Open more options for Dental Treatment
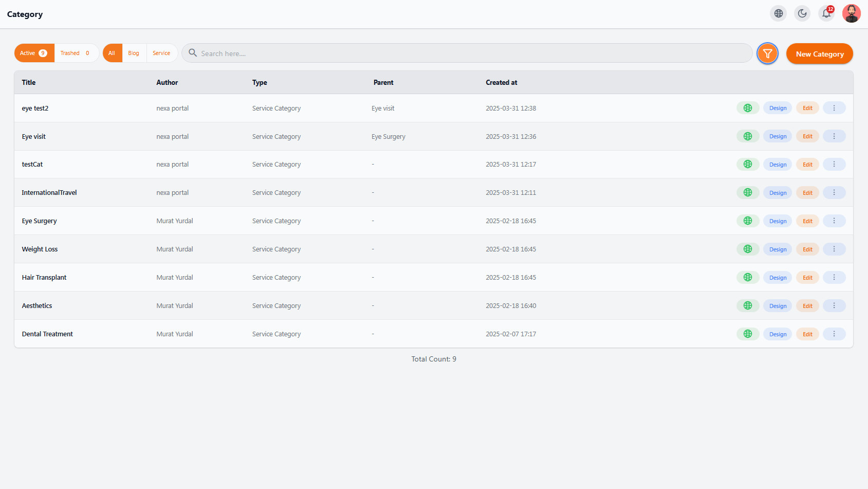This screenshot has width=868, height=489. click(834, 334)
